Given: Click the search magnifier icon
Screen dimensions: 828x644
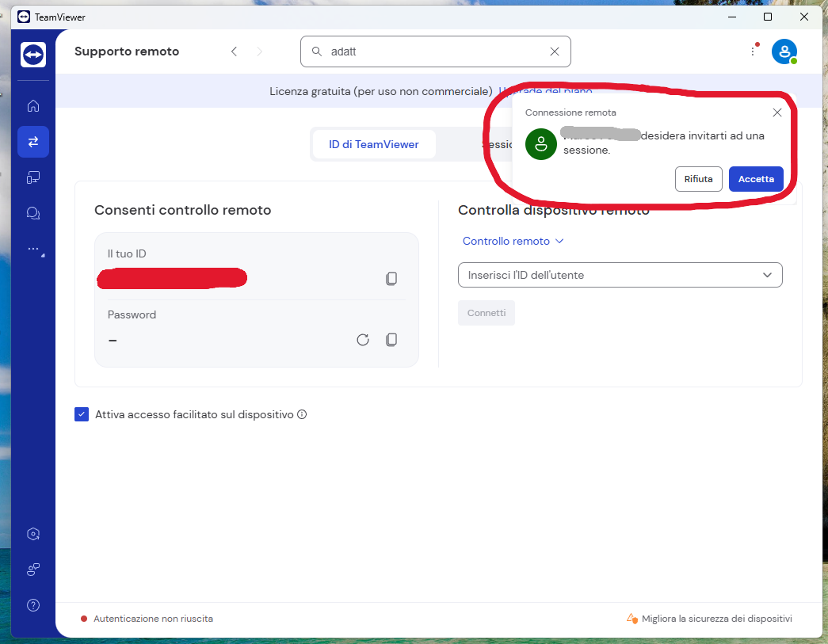Looking at the screenshot, I should 317,51.
